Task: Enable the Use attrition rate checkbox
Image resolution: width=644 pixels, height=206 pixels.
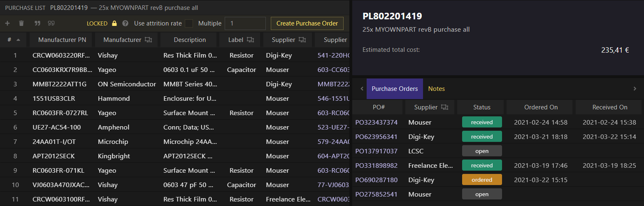Action: [x=189, y=23]
